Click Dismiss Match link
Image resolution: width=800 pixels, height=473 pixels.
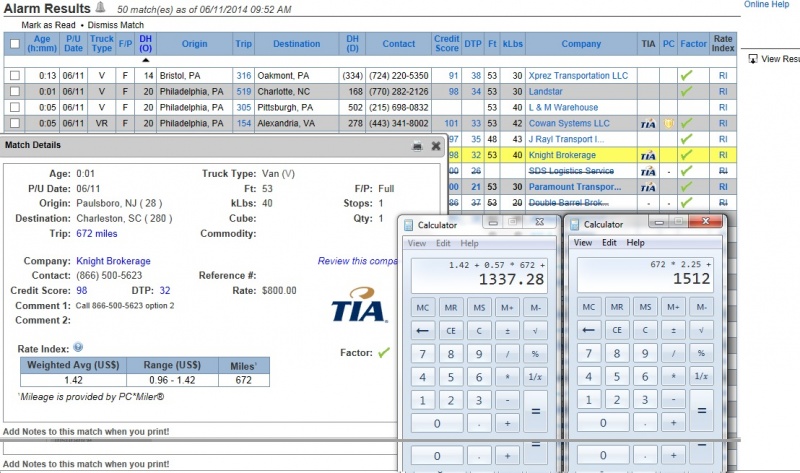116,25
